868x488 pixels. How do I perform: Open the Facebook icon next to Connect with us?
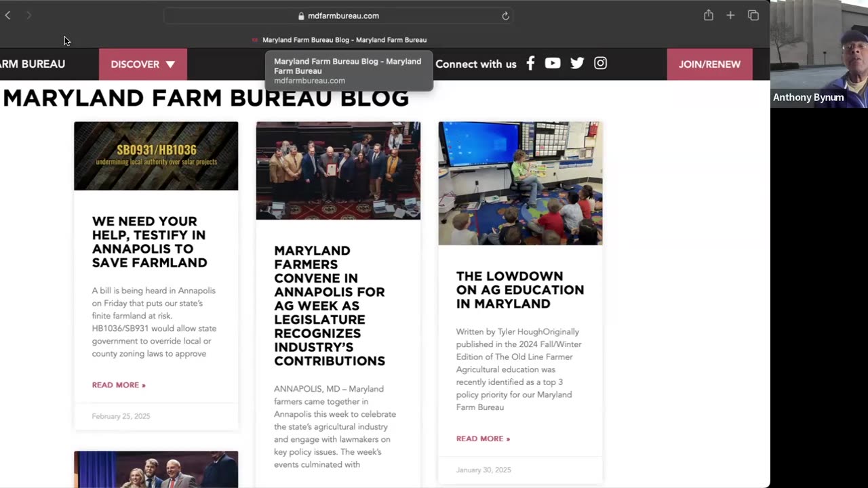(x=530, y=63)
